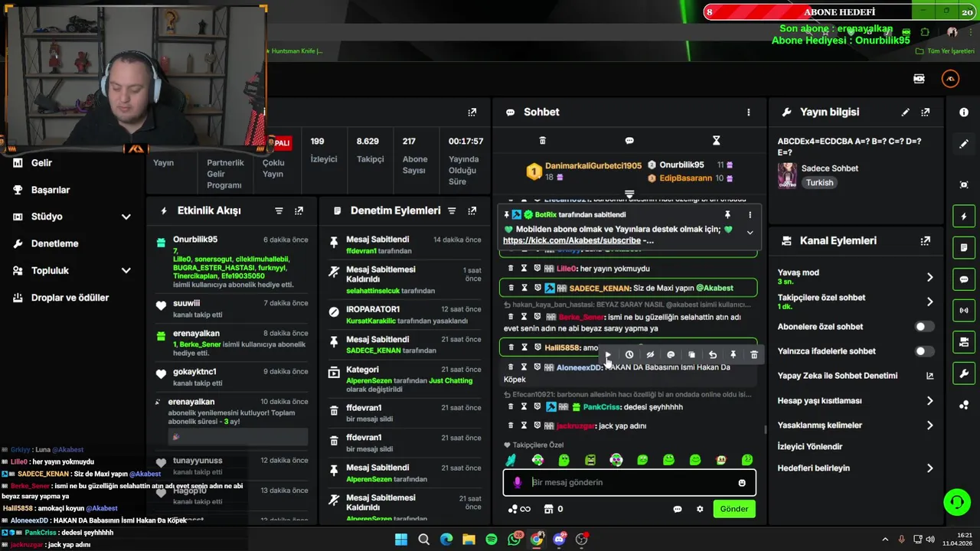Click the pin icon in message hover toolbar
This screenshot has height=551, width=980.
pyautogui.click(x=733, y=355)
